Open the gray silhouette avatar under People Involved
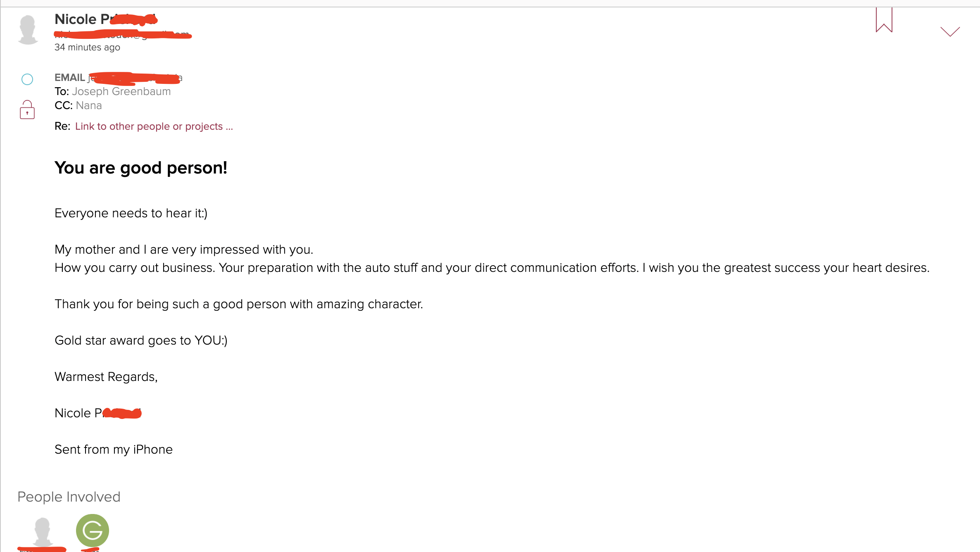This screenshot has height=552, width=980. pyautogui.click(x=42, y=531)
